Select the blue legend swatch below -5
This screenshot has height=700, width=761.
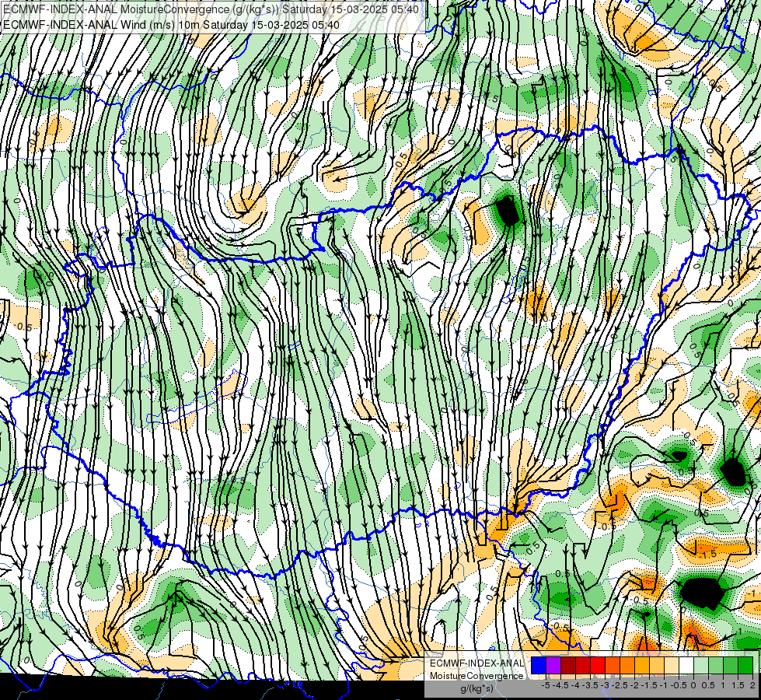pyautogui.click(x=539, y=665)
